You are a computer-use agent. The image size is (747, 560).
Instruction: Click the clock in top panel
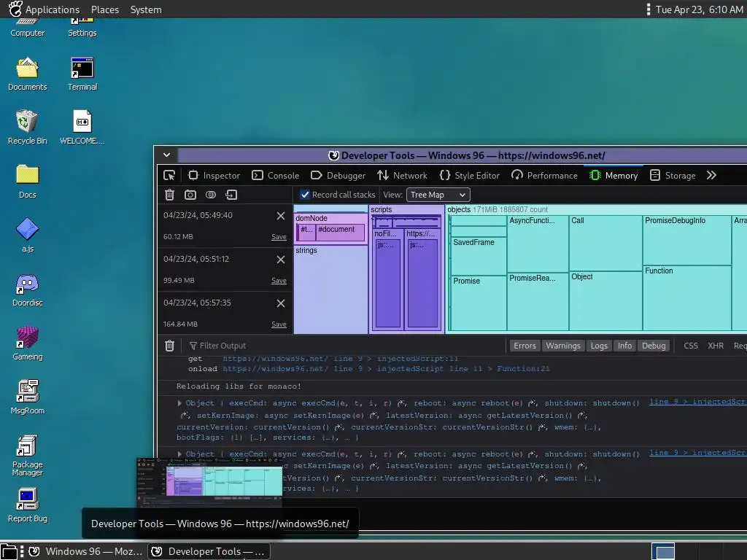[699, 9]
